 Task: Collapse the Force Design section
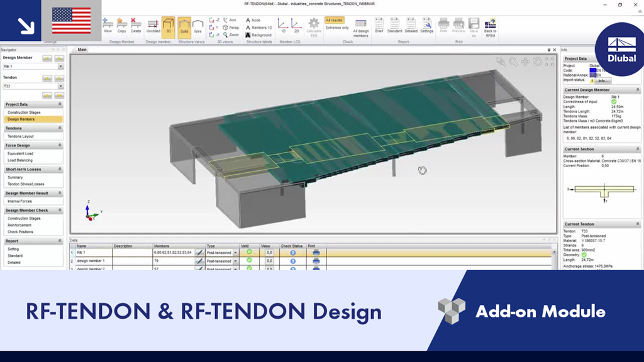coord(60,145)
